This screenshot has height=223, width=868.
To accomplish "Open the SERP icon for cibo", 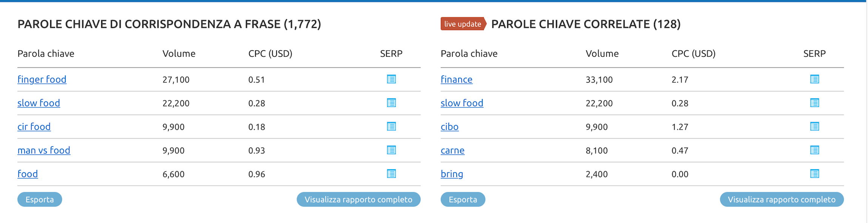I will tap(815, 127).
